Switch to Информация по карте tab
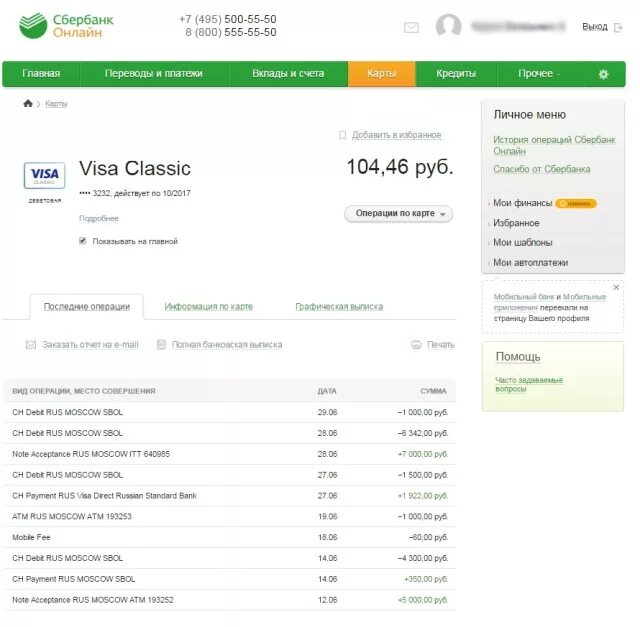The height and width of the screenshot is (627, 640). click(x=209, y=307)
